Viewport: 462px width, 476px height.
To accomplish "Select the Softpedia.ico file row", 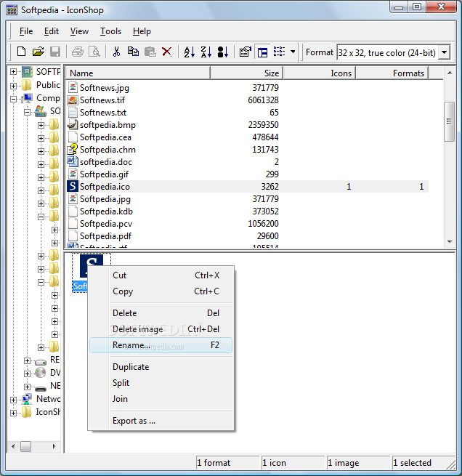I will coord(247,186).
